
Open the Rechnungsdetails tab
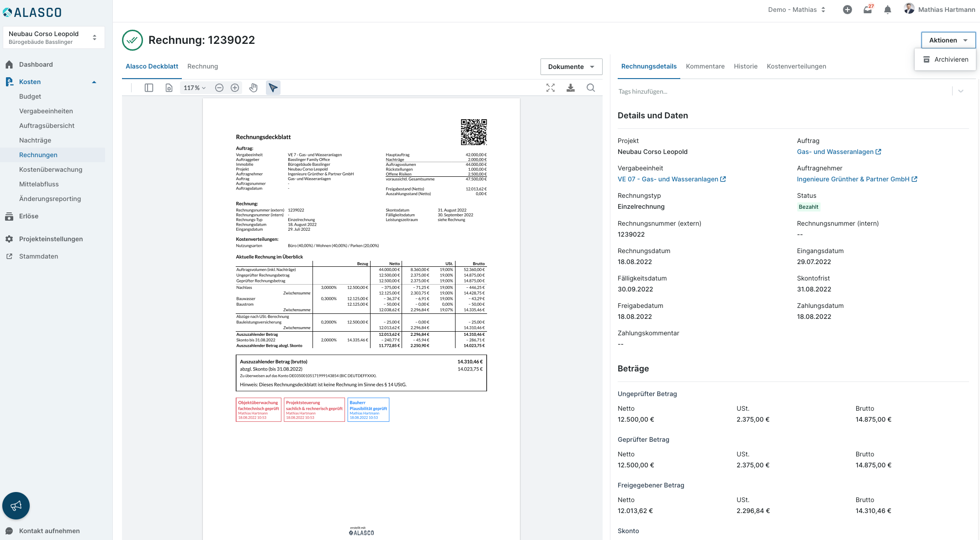tap(649, 67)
